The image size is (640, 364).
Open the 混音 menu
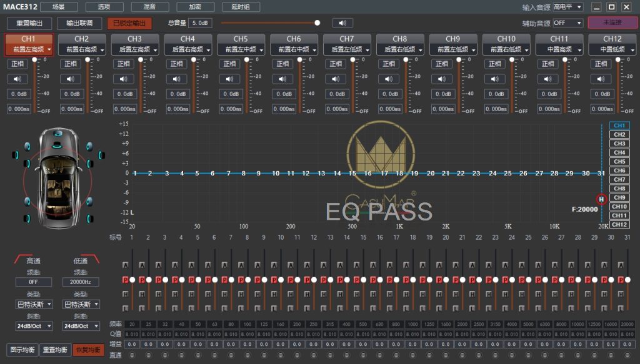(150, 7)
